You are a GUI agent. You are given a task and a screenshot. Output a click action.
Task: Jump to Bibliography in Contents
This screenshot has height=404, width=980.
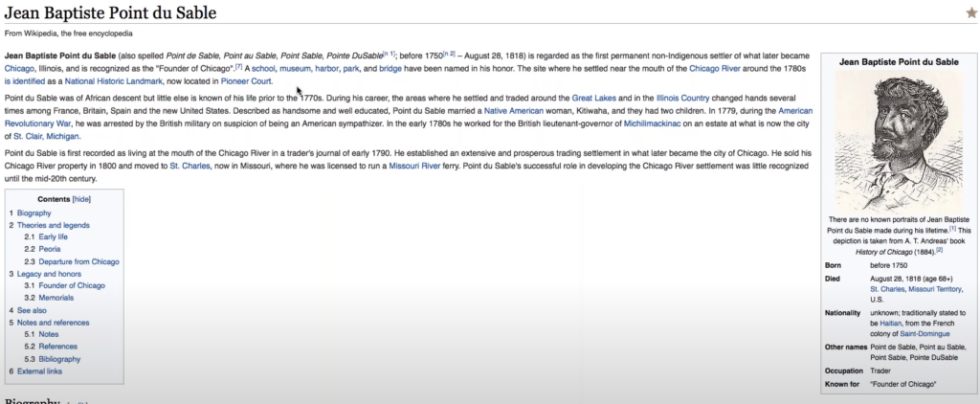click(59, 359)
